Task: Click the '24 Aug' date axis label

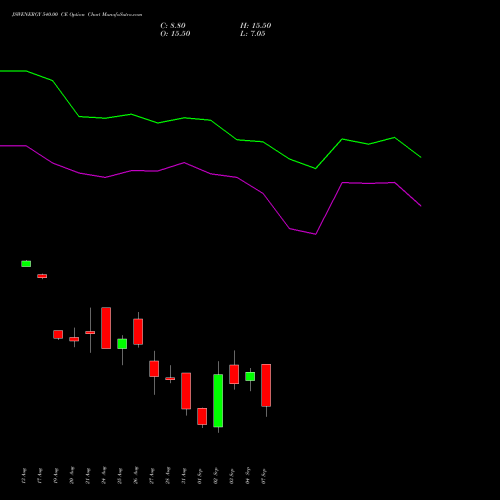Action: pyautogui.click(x=104, y=476)
